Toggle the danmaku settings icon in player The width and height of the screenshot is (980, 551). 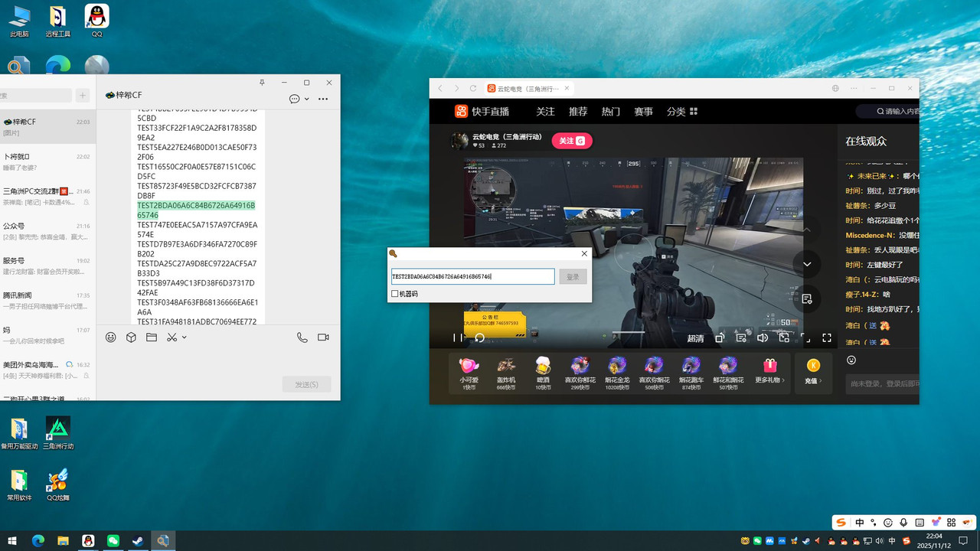tap(740, 337)
